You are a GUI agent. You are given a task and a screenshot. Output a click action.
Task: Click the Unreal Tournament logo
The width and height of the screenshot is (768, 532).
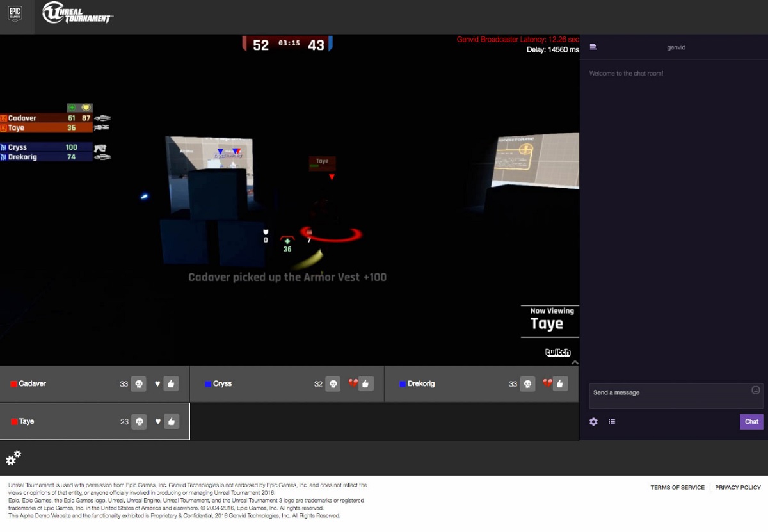(77, 13)
